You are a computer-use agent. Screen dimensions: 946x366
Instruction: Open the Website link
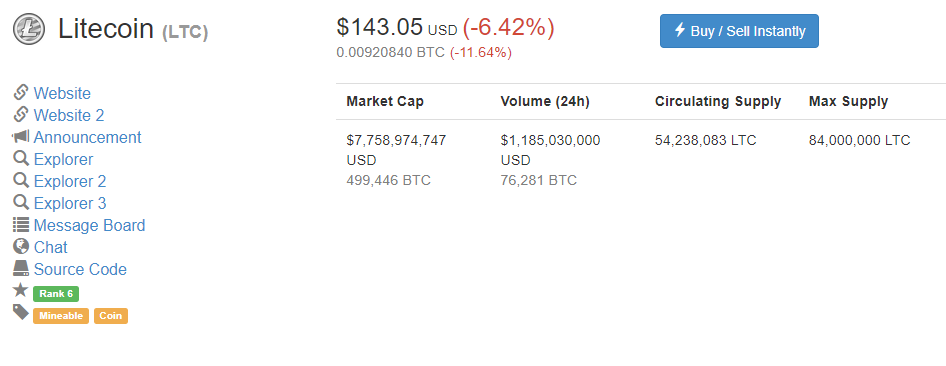62,93
